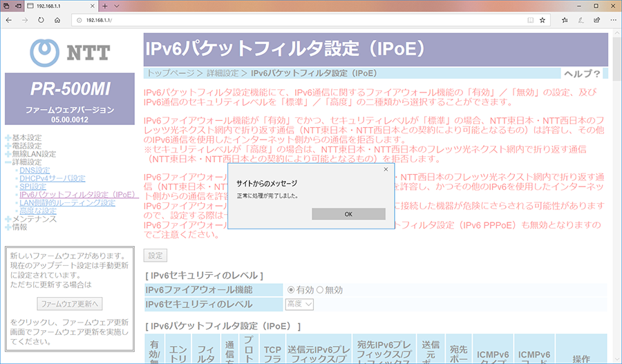Open the tab preview chevron
The width and height of the screenshot is (622, 364).
point(117,6)
